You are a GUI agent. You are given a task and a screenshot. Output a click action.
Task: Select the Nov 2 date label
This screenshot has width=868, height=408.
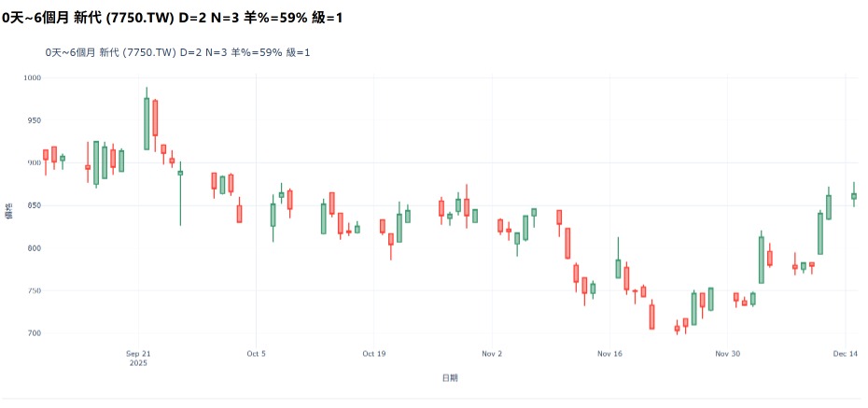(493, 354)
